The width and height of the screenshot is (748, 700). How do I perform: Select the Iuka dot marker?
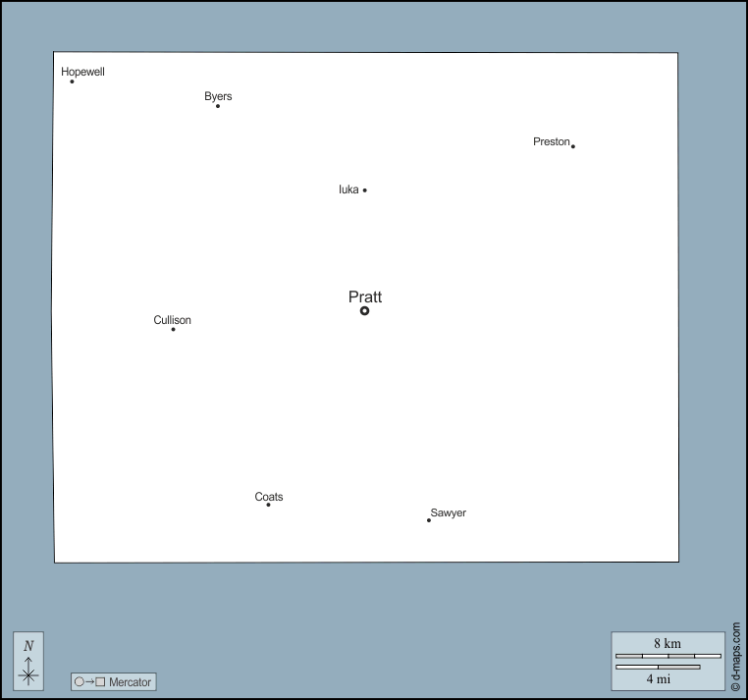tap(365, 190)
